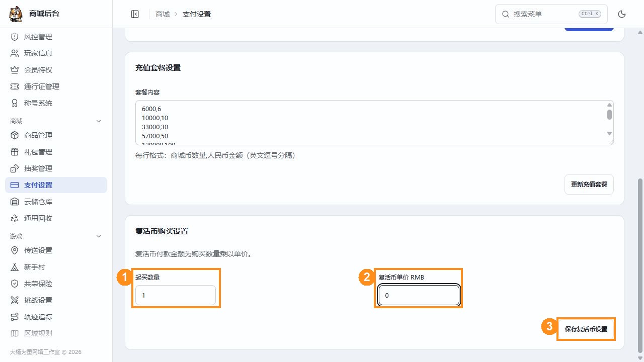Open 区域规则 menu item
The width and height of the screenshot is (644, 362).
pyautogui.click(x=56, y=333)
